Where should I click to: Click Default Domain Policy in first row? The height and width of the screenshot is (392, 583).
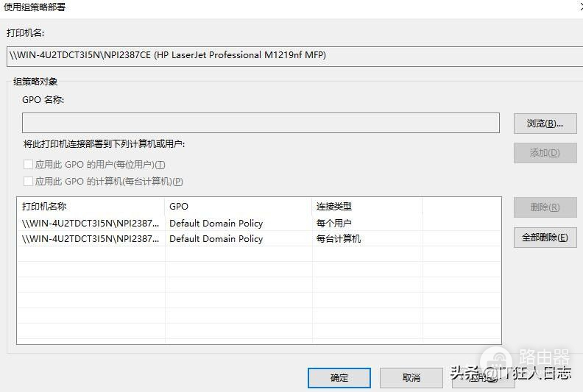click(x=216, y=223)
